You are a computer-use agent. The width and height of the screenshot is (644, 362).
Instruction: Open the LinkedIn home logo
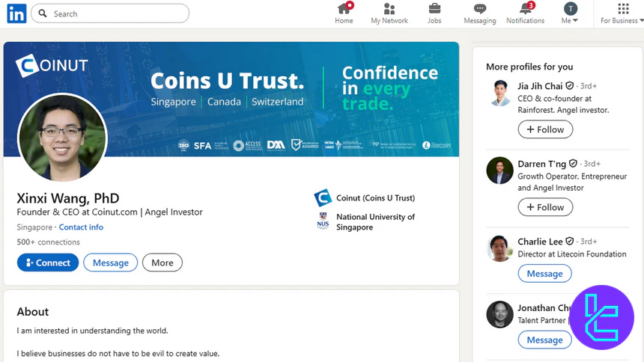[x=16, y=13]
